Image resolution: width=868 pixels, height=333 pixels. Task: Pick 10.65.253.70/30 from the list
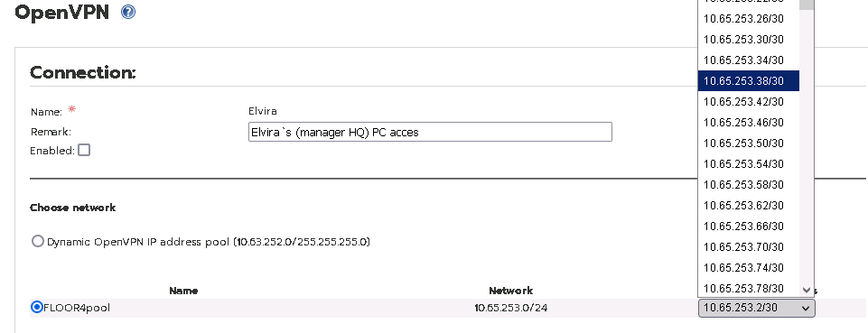749,246
